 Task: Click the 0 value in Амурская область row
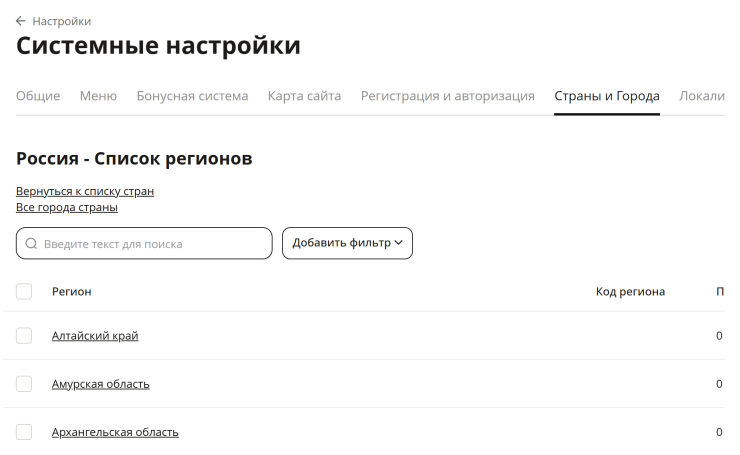719,384
